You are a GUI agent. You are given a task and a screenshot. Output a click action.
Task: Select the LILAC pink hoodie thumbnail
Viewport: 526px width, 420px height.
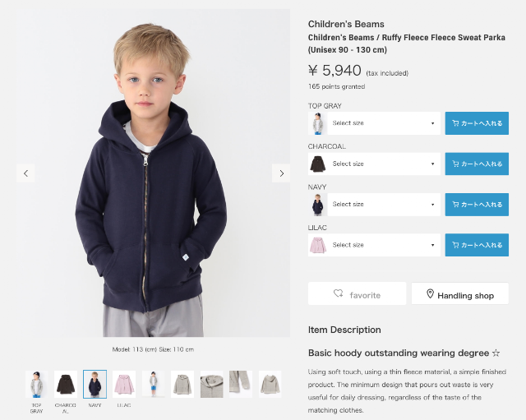pos(123,384)
